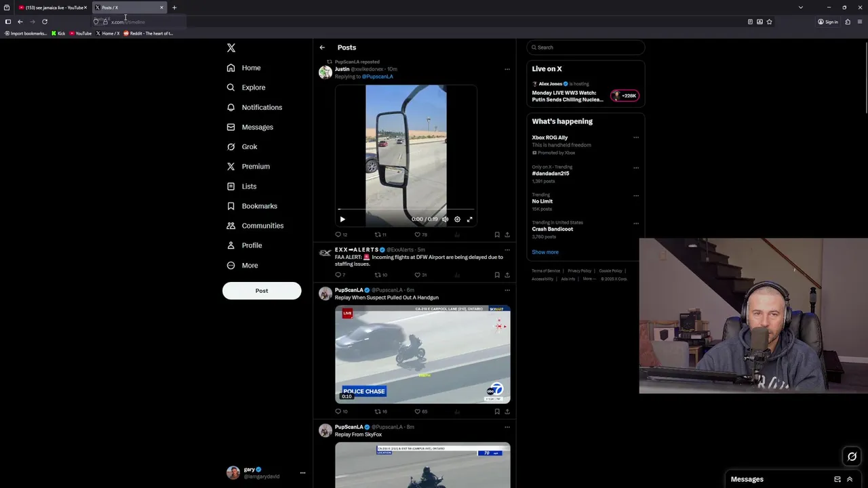Open Explore in the sidebar
This screenshot has height=488, width=868.
coord(246,87)
